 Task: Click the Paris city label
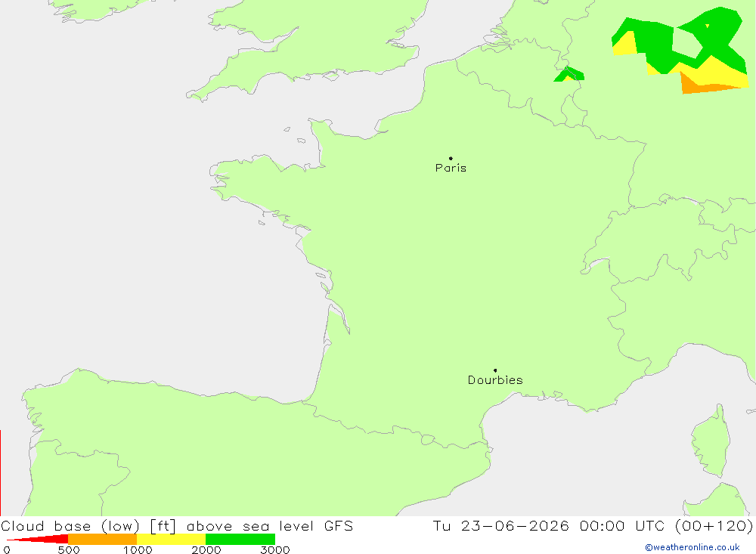click(x=451, y=168)
